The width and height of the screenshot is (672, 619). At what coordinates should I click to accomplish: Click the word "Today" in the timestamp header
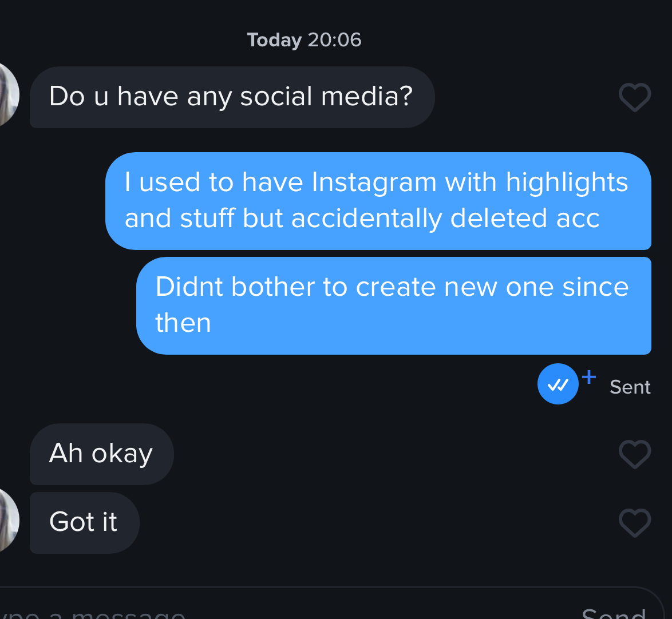[x=274, y=41]
